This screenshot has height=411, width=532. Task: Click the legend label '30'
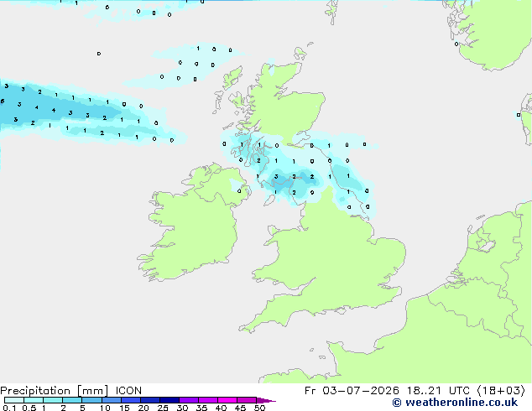tap(182, 408)
